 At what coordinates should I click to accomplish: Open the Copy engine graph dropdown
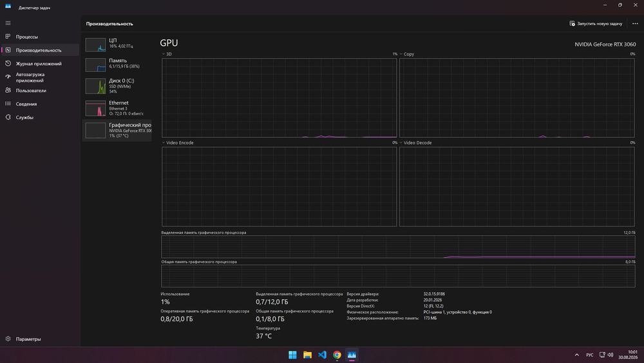[x=406, y=54]
